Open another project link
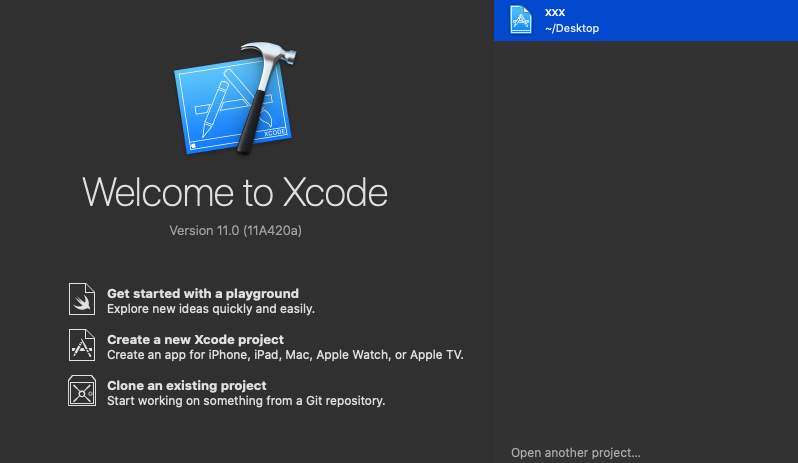The height and width of the screenshot is (463, 798). coord(576,452)
